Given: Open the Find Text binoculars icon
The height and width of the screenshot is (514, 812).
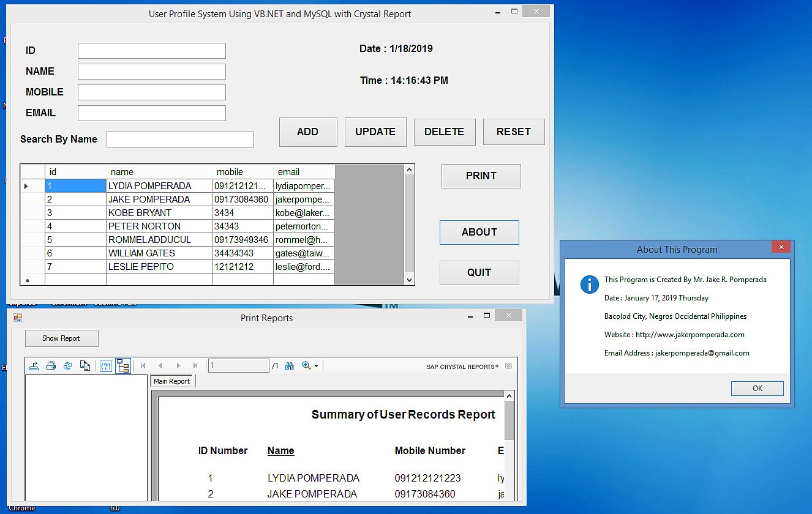Looking at the screenshot, I should click(x=290, y=365).
